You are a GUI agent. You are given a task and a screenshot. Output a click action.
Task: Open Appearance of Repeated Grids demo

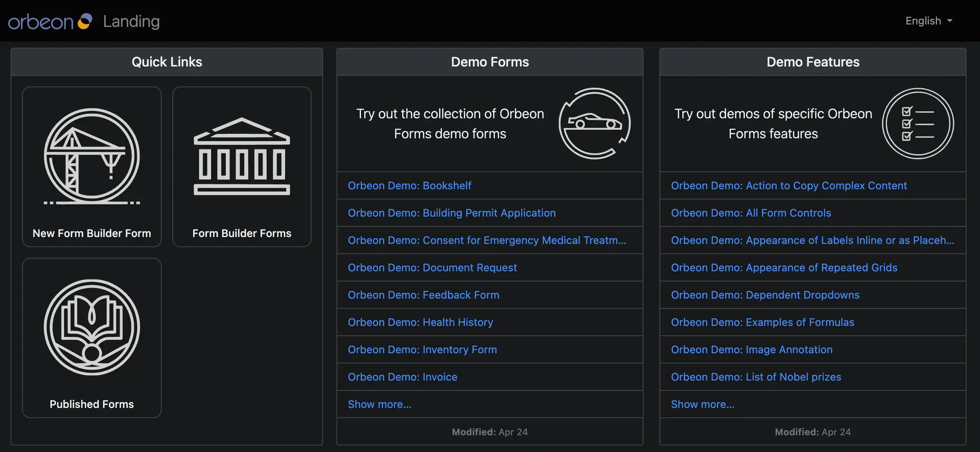pos(784,268)
